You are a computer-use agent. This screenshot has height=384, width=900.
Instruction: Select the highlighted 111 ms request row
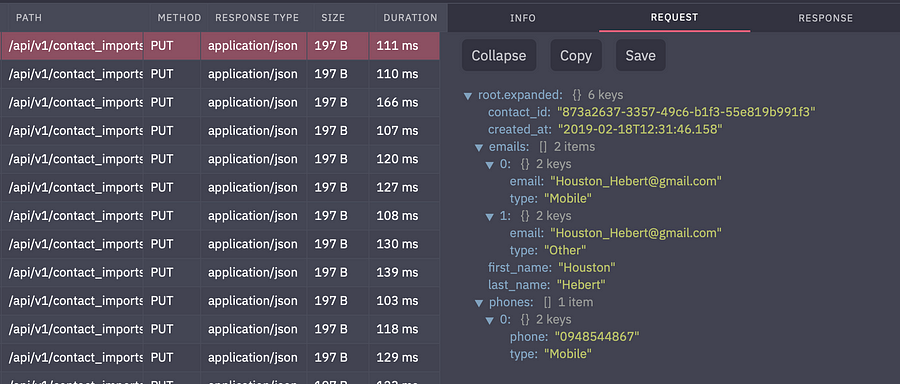220,46
